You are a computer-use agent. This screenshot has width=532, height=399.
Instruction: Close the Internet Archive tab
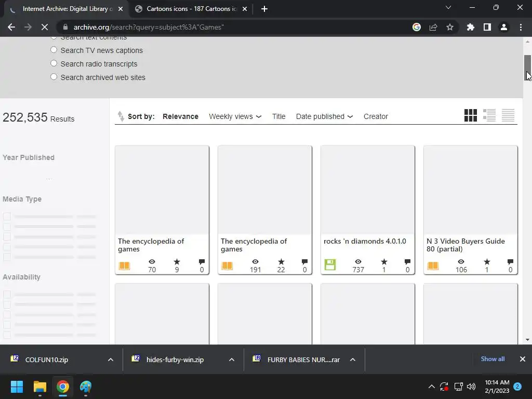click(x=121, y=9)
